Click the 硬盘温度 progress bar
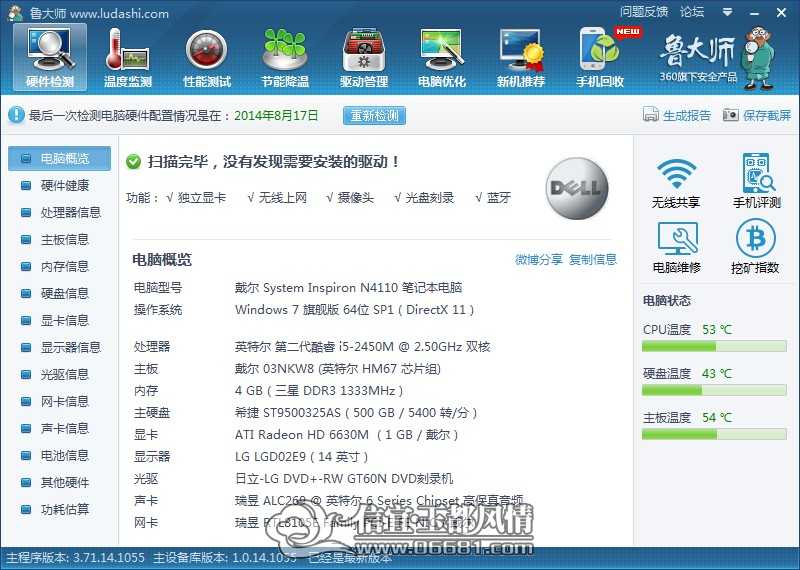 click(714, 390)
